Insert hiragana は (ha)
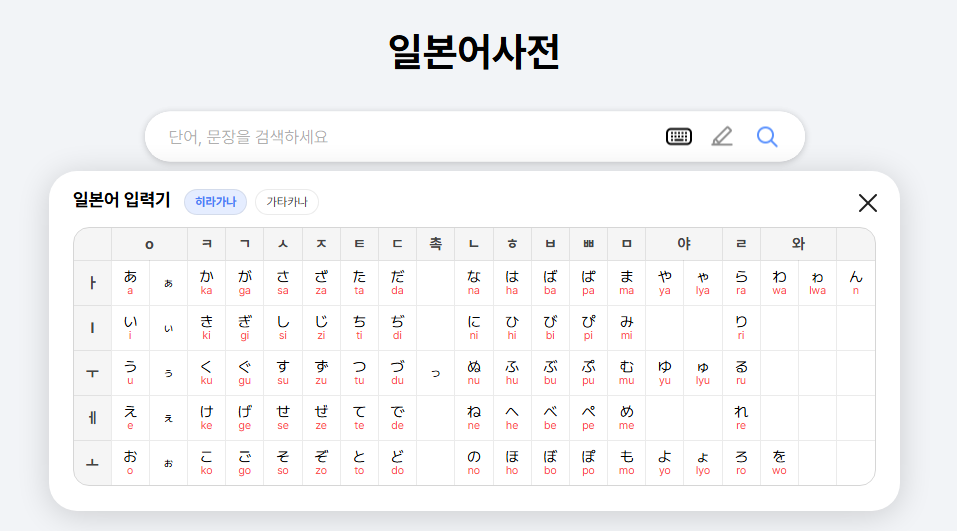 [x=512, y=283]
